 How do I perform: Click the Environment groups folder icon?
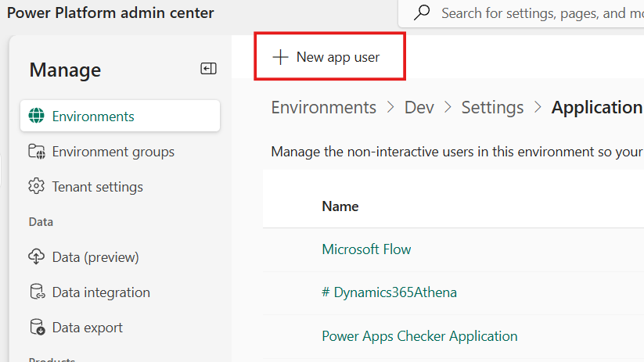[37, 152]
